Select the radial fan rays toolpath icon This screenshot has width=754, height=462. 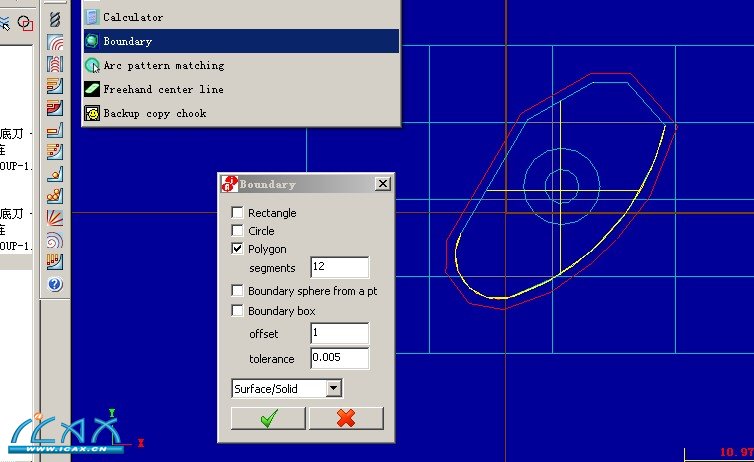point(55,218)
